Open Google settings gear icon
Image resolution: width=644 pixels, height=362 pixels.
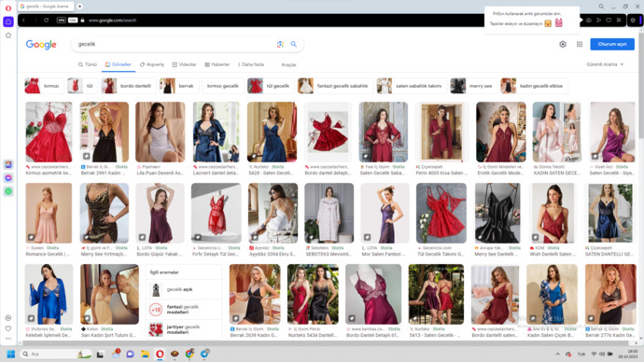[563, 45]
